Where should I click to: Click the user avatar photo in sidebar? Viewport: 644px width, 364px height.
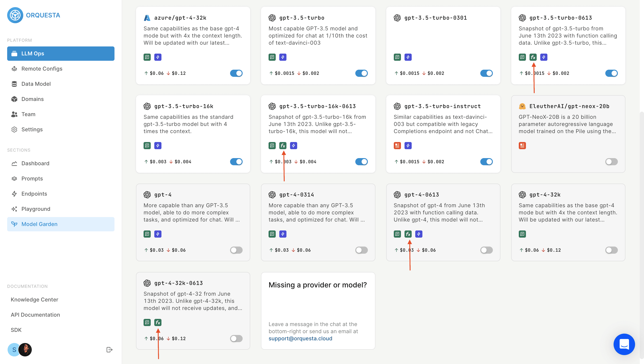[25, 349]
